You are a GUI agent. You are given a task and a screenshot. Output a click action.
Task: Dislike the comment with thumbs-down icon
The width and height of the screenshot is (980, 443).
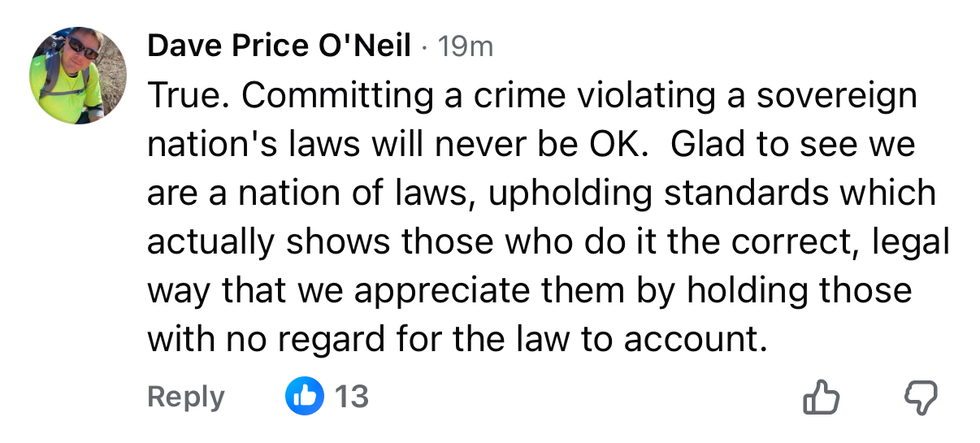click(921, 397)
